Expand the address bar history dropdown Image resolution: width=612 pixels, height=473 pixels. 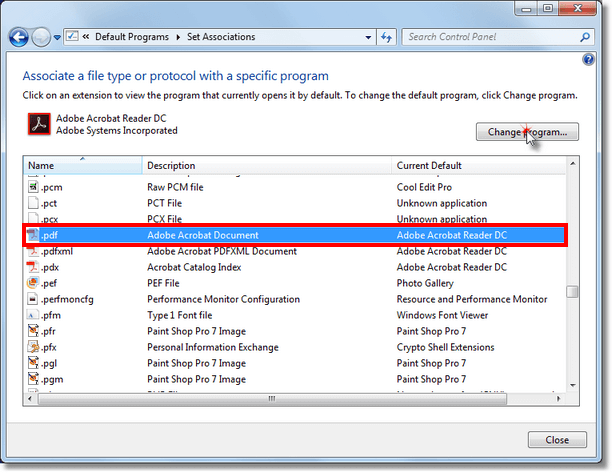click(368, 37)
